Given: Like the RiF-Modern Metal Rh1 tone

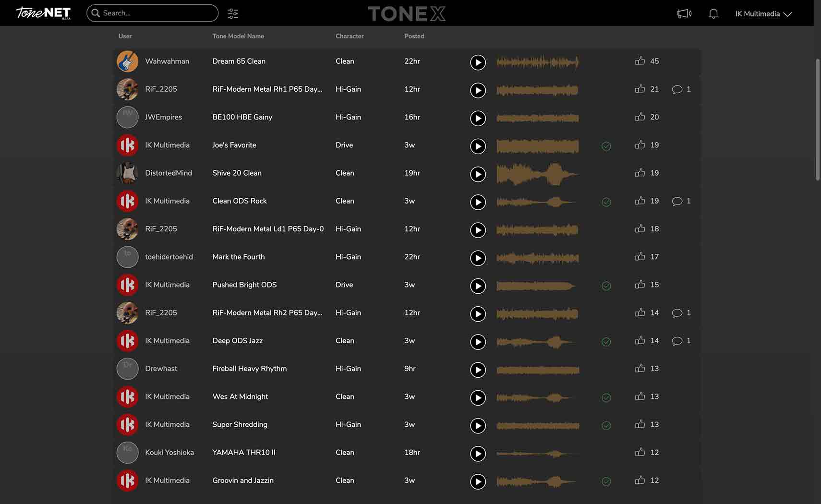Looking at the screenshot, I should 640,88.
